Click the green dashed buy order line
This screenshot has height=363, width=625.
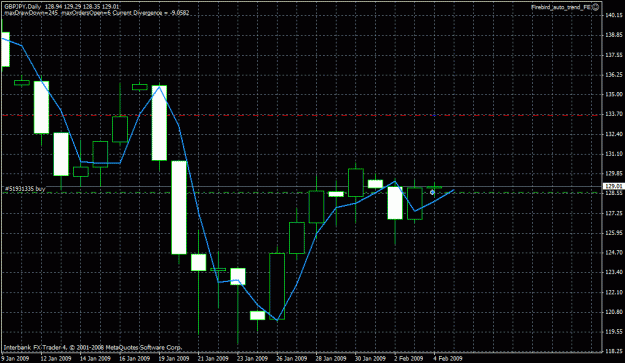tap(301, 193)
